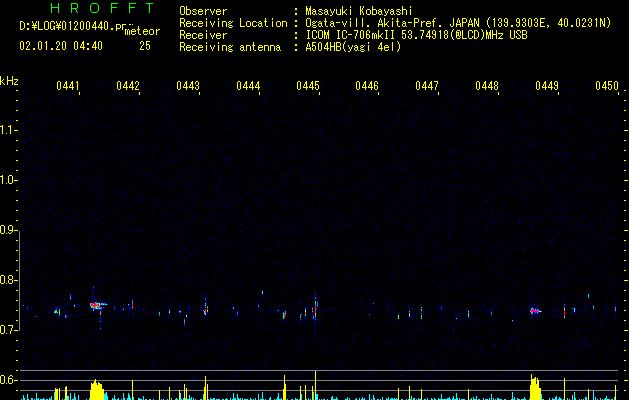Click the 'Observer' field label
This screenshot has height=400, width=629.
pyautogui.click(x=203, y=11)
